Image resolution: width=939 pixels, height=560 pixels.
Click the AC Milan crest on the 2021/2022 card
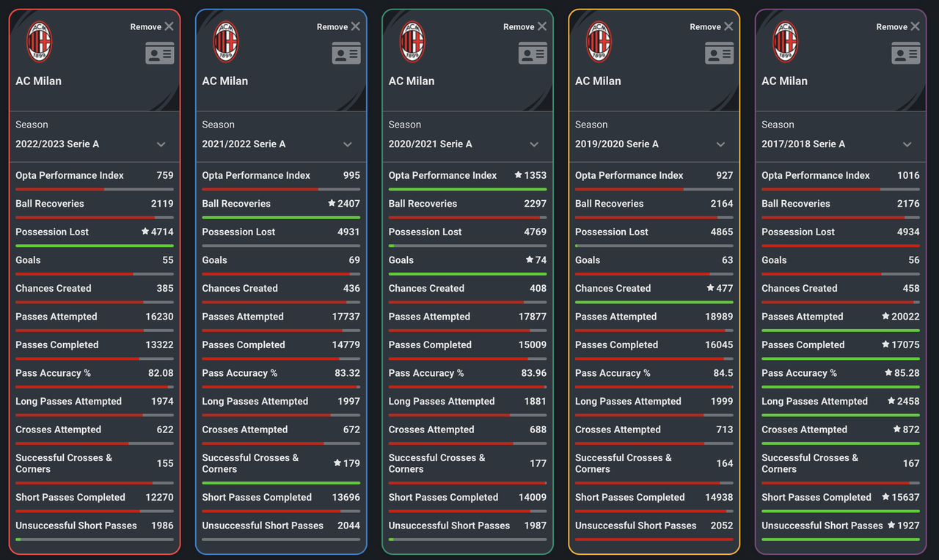[225, 42]
